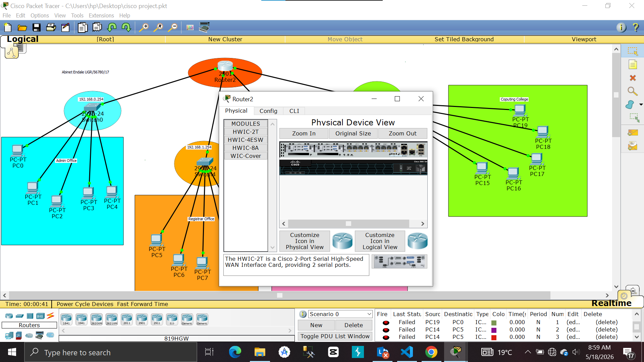
Task: Print the workspace with printer icon
Action: pos(51,27)
